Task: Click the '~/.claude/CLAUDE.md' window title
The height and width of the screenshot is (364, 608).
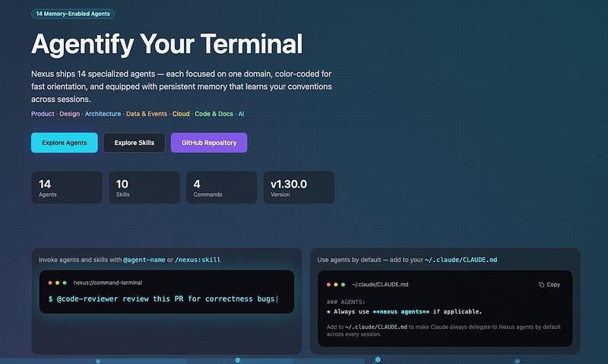Action: pos(380,284)
